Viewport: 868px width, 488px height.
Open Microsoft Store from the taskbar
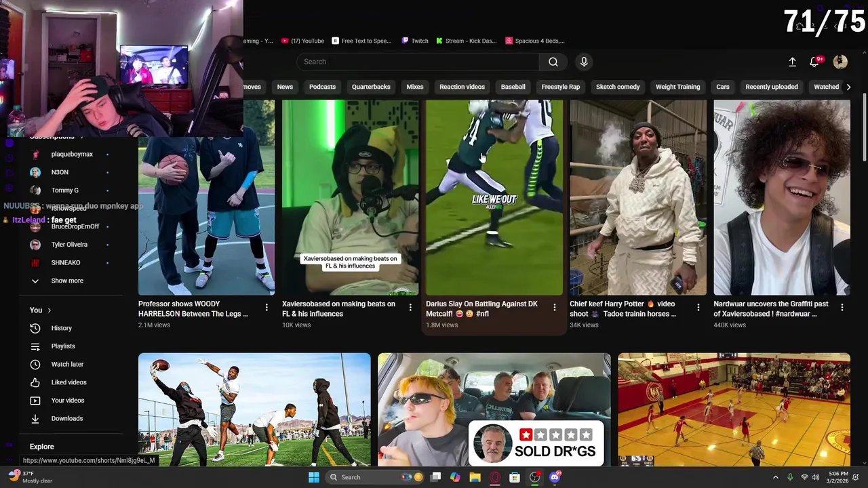click(x=515, y=477)
